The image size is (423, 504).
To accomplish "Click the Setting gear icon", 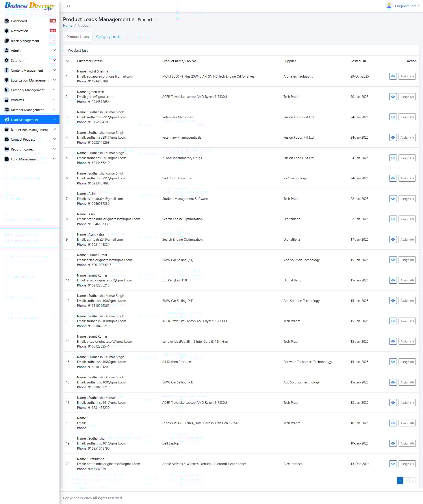I will tap(7, 60).
